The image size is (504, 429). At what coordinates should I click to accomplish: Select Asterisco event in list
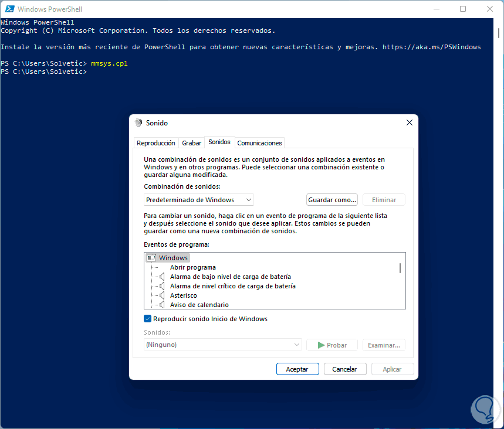(x=183, y=295)
